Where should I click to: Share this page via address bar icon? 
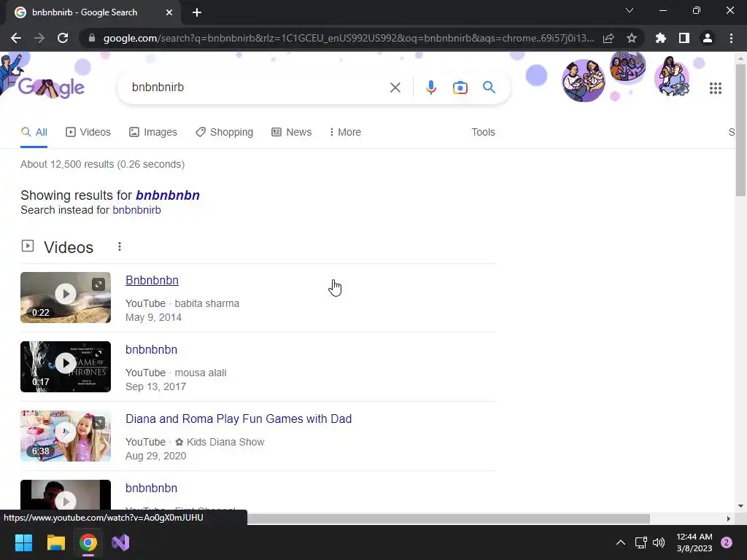[x=608, y=38]
